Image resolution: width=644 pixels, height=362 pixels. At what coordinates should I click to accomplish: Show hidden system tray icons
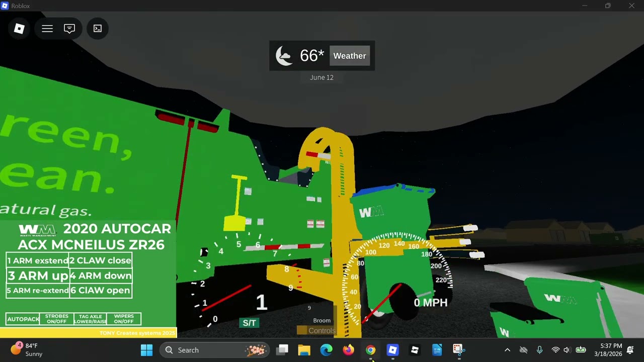pos(507,350)
